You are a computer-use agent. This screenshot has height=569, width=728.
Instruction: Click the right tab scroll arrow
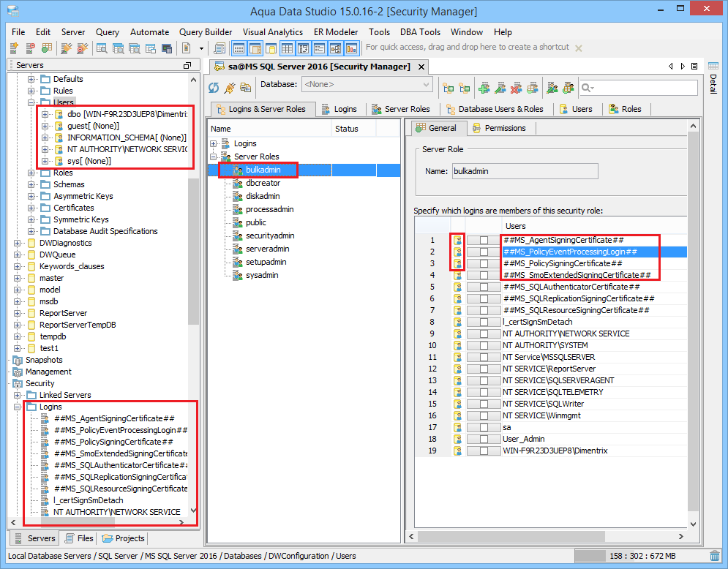coord(683,67)
